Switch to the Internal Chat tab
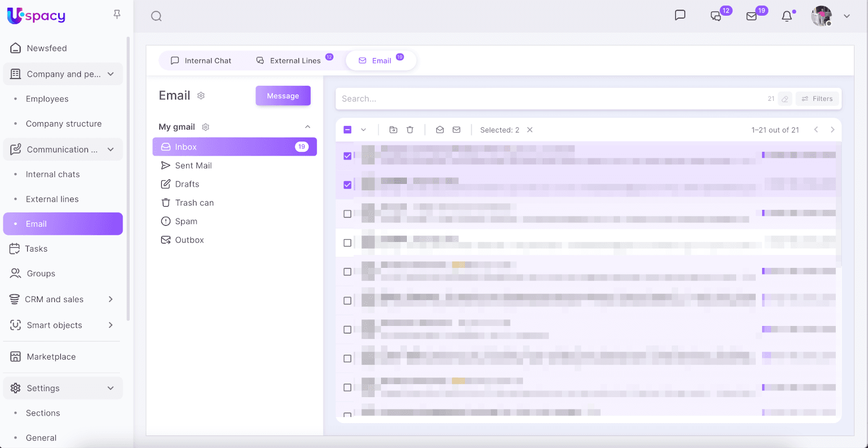868x448 pixels. (x=201, y=61)
